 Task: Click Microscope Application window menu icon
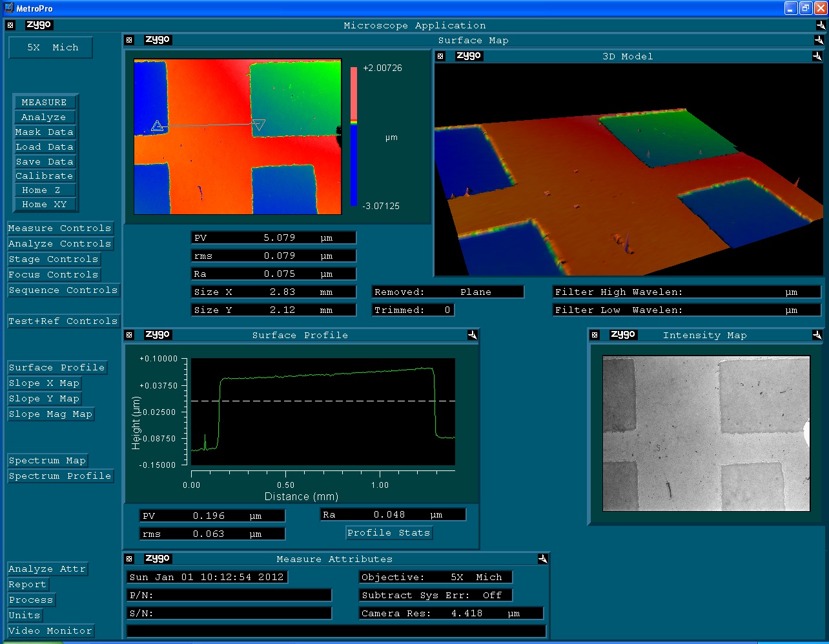(x=10, y=25)
